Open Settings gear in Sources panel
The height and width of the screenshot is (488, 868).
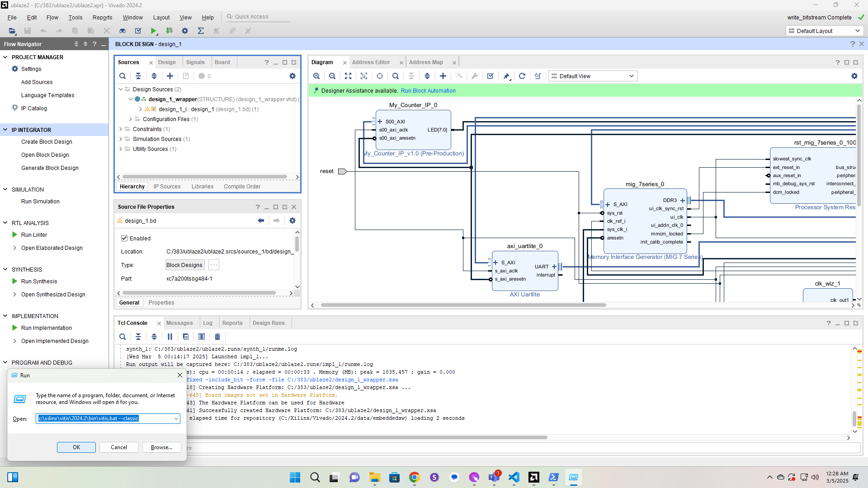[x=292, y=76]
